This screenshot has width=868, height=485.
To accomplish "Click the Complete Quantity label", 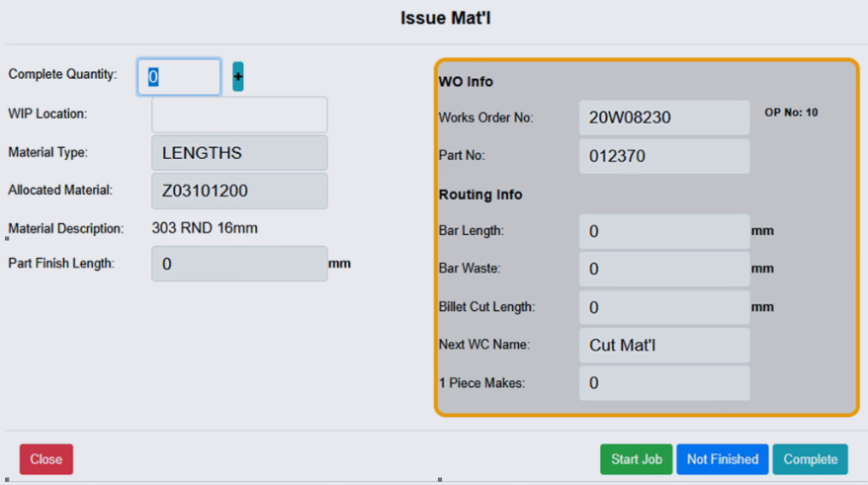I will pyautogui.click(x=62, y=74).
